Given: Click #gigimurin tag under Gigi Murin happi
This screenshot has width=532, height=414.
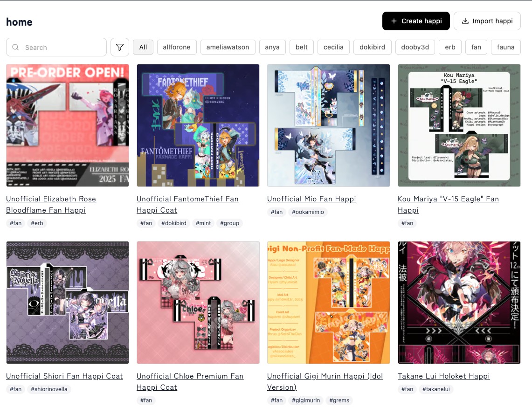Looking at the screenshot, I should (306, 400).
